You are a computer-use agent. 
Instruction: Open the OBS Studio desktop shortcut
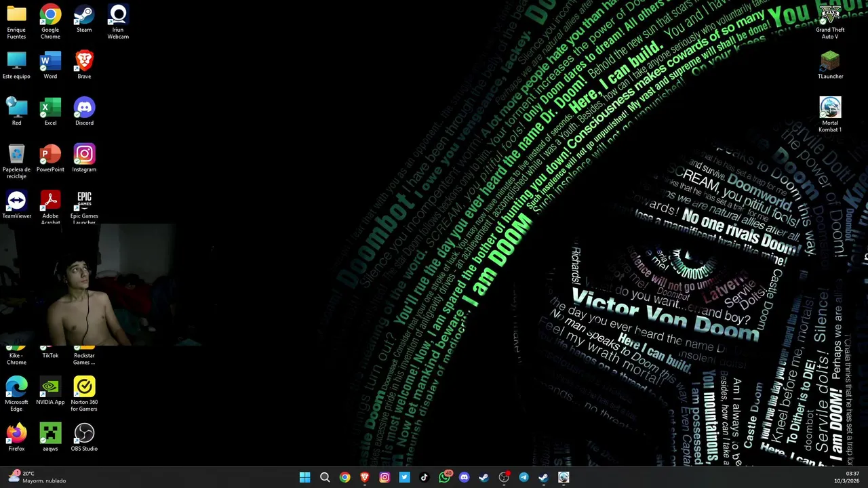point(84,437)
